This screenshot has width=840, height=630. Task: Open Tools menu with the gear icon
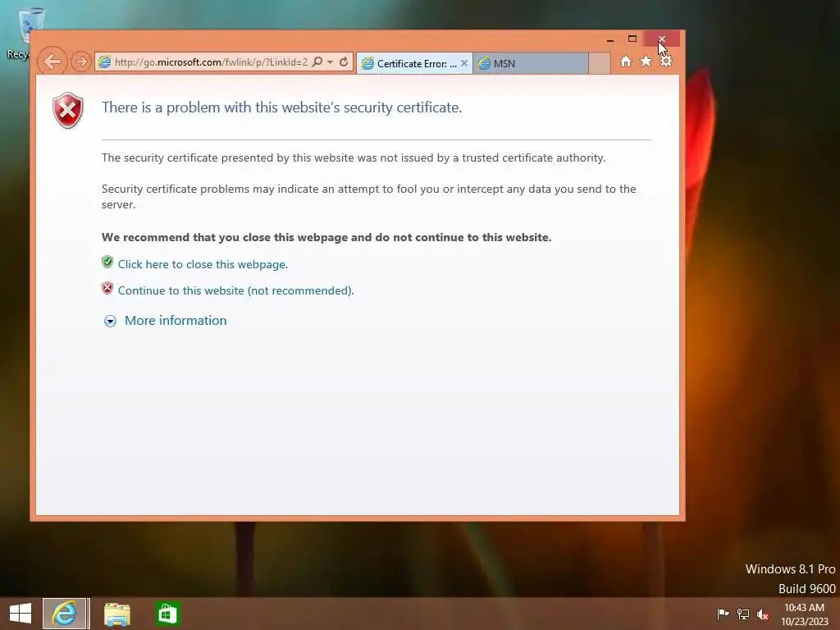(x=666, y=61)
